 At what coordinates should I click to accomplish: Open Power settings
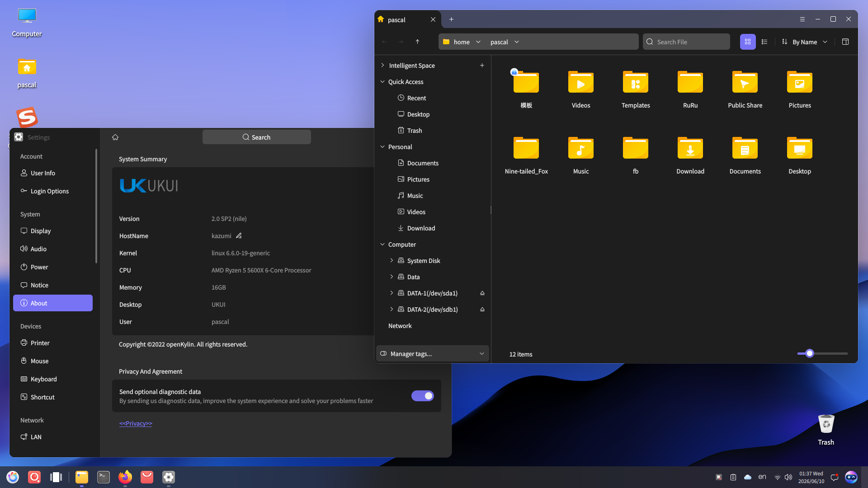pyautogui.click(x=53, y=267)
